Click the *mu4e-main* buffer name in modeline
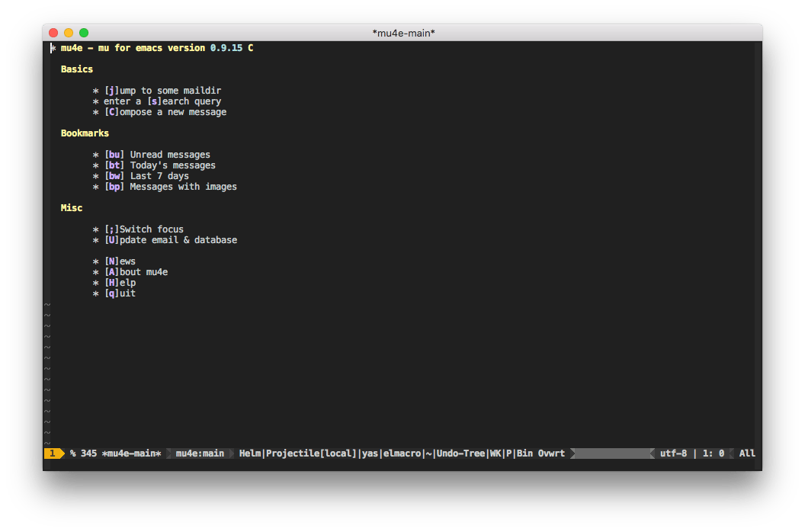Viewport: 805px width, 532px height. tap(131, 453)
